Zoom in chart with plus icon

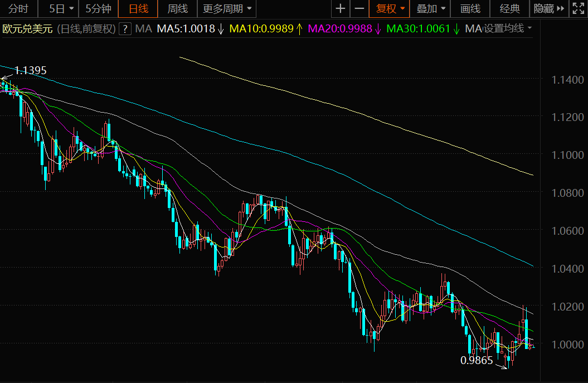pos(341,8)
